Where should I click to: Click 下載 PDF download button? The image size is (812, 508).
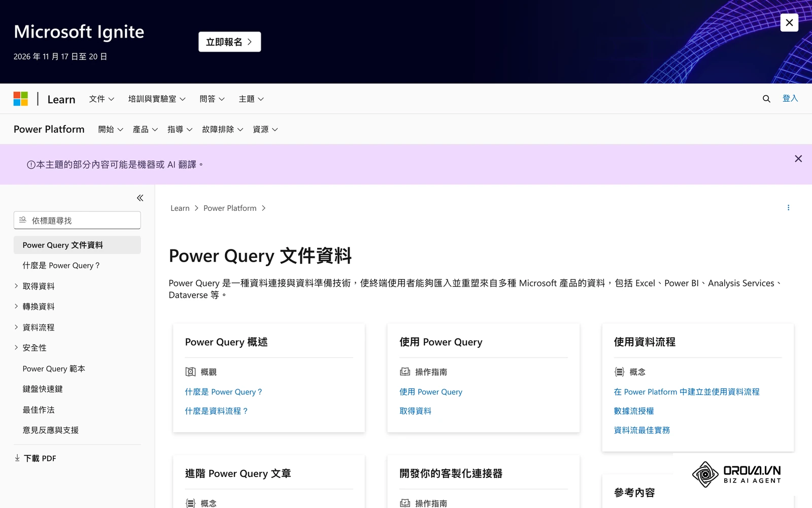(35, 458)
